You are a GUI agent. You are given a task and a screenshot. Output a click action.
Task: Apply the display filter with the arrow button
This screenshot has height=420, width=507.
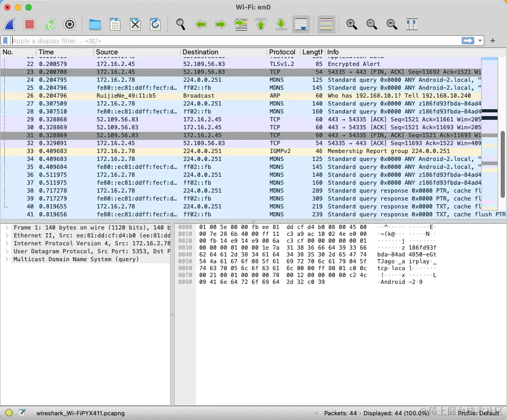(467, 41)
